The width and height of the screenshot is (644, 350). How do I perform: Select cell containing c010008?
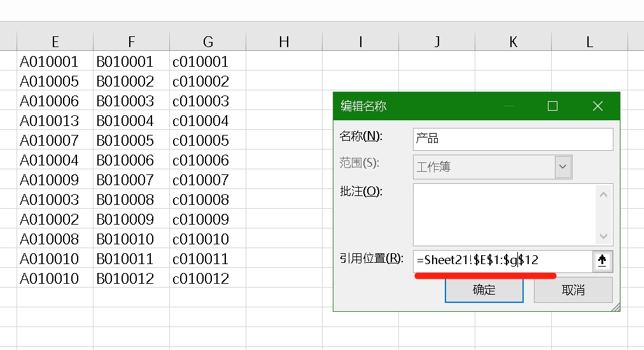[208, 199]
